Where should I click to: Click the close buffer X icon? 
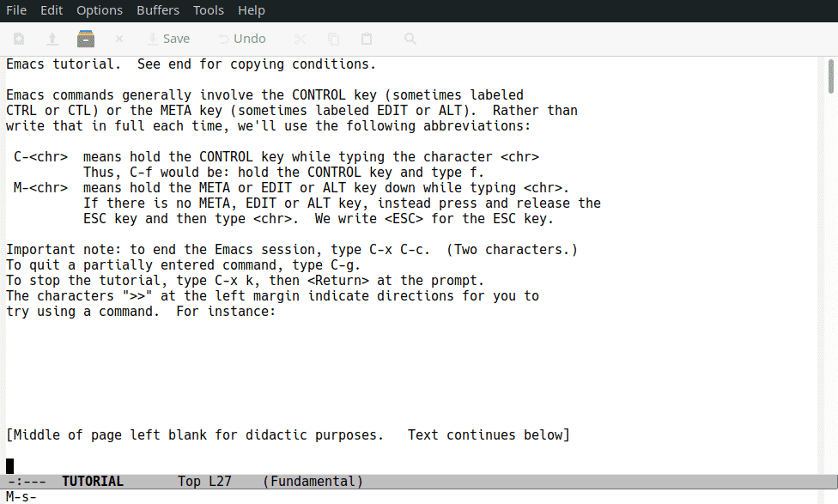(x=119, y=39)
